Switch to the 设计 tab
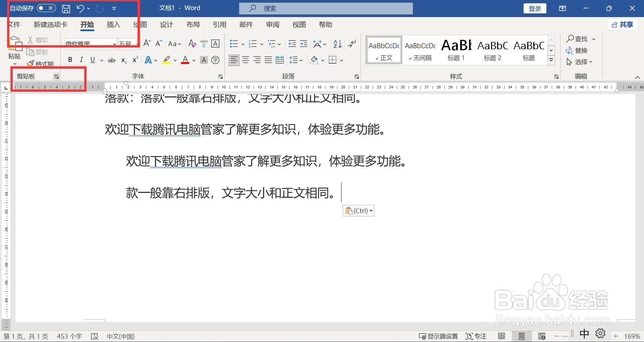Viewport: 644px width, 342px height. point(166,24)
